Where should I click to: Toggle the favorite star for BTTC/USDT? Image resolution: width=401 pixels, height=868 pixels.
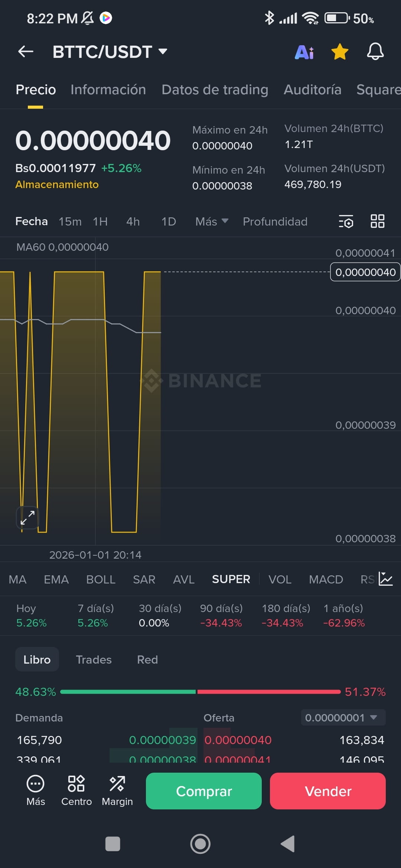pyautogui.click(x=340, y=52)
